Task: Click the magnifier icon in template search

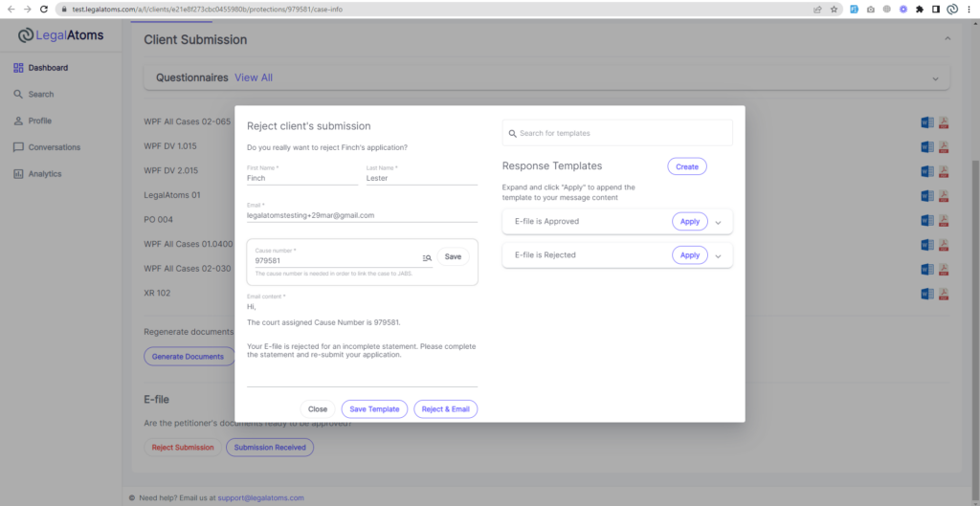Action: pos(513,133)
